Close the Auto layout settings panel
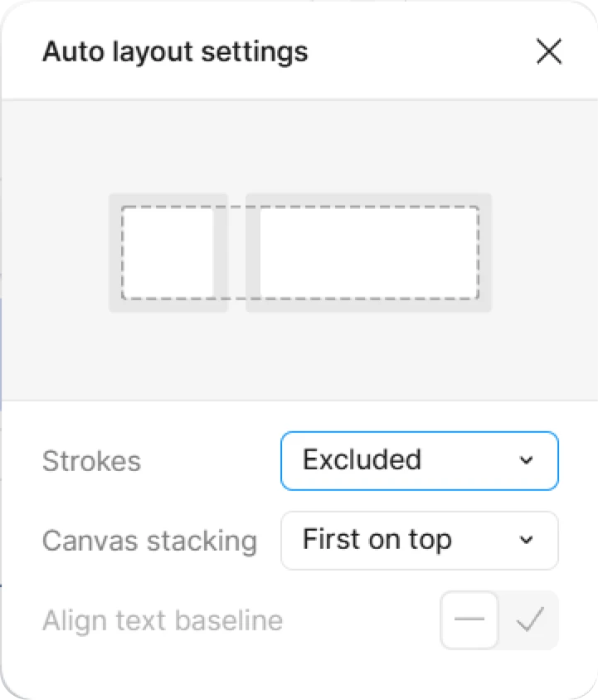Screen dimensions: 598x700 [549, 52]
